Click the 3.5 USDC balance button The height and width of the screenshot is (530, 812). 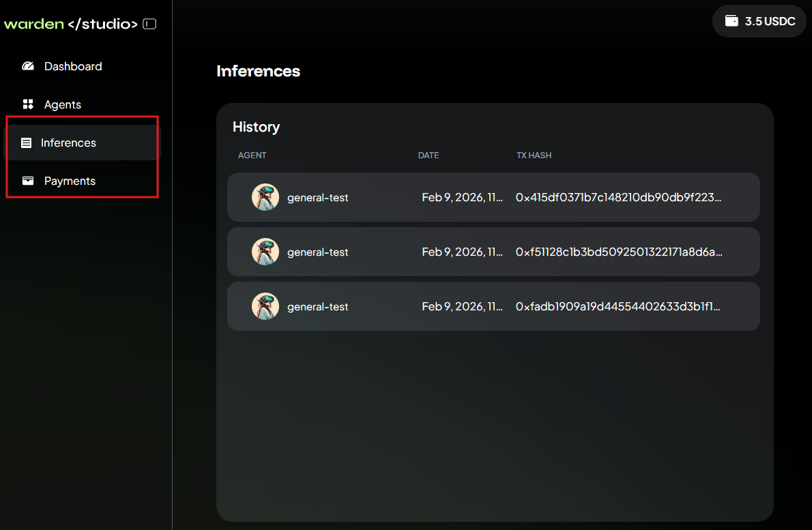click(x=759, y=21)
